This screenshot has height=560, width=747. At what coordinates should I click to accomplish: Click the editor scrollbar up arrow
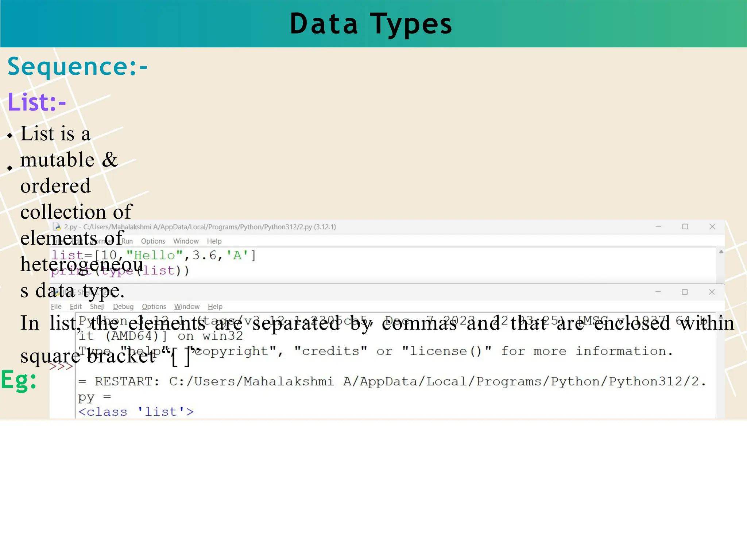click(721, 252)
